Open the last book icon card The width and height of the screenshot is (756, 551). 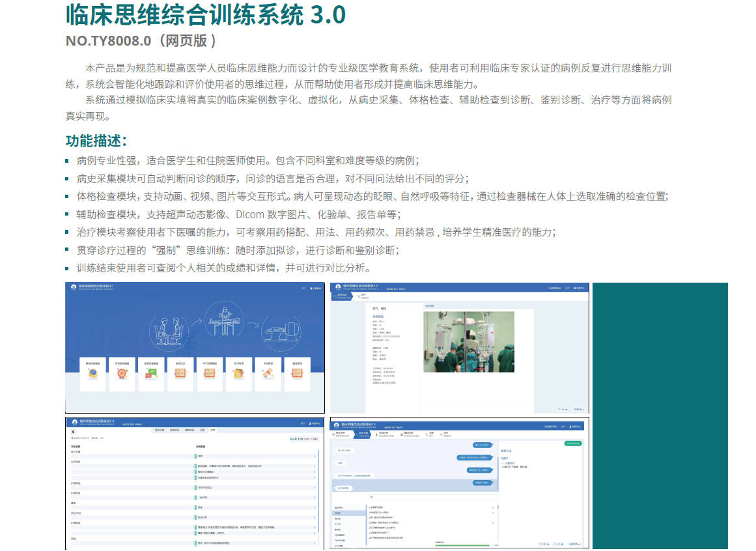pyautogui.click(x=298, y=373)
